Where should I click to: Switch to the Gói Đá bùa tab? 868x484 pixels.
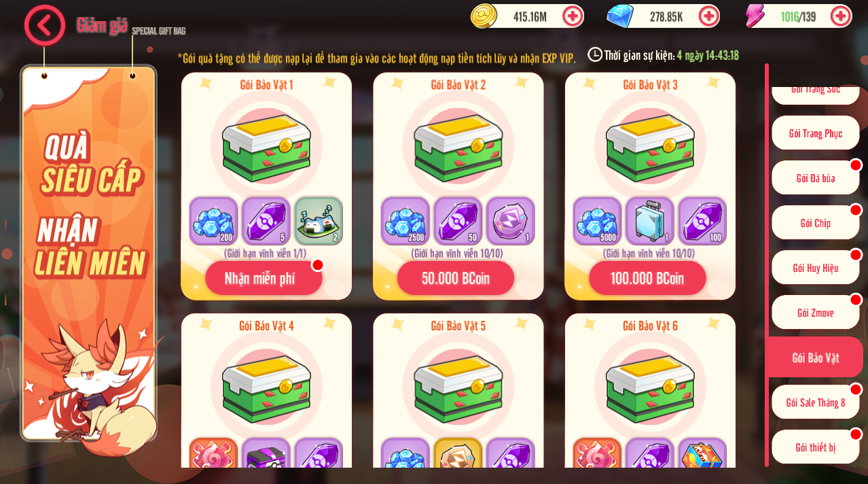click(816, 178)
